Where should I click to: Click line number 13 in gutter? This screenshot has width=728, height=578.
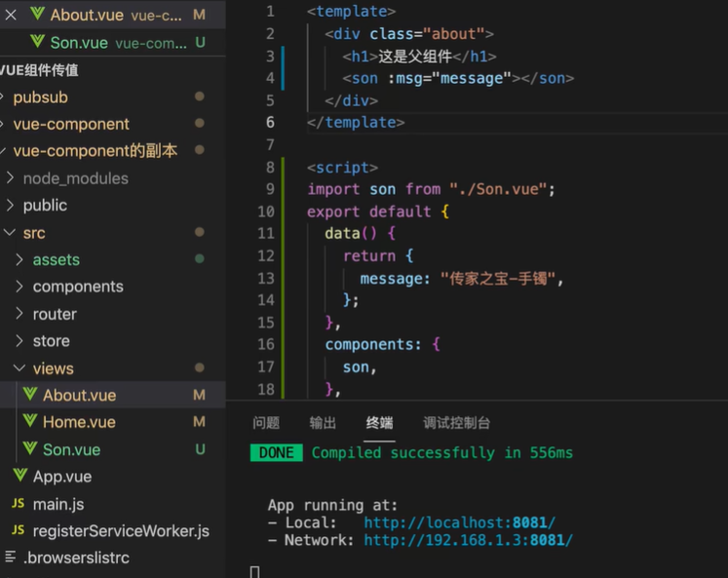coord(266,278)
